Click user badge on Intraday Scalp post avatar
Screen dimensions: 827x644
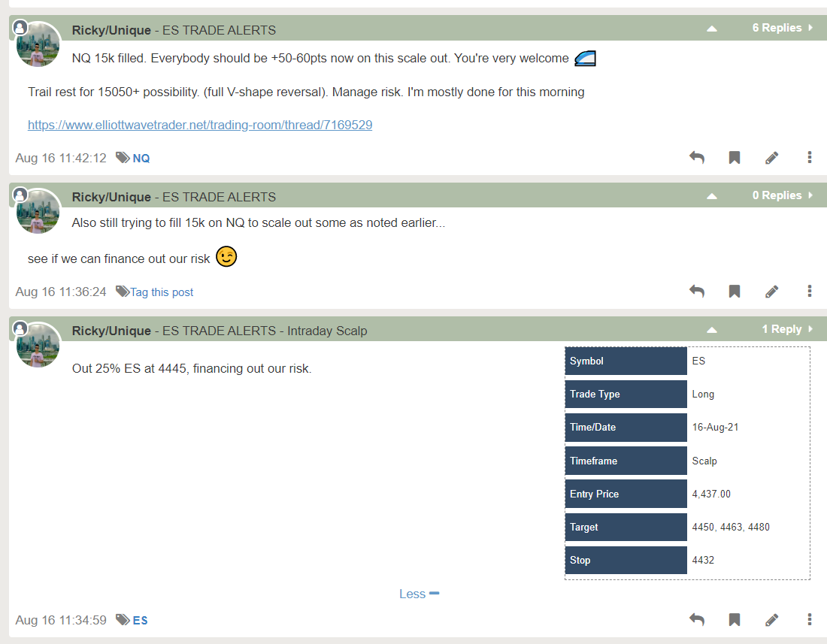pos(20,328)
